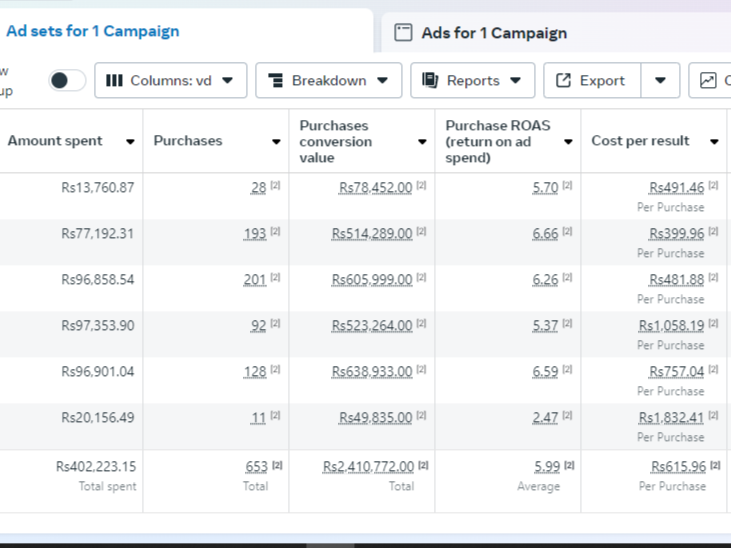Open Purchase ROAS column header menu
Screen dimensions: 731x548
click(x=568, y=142)
